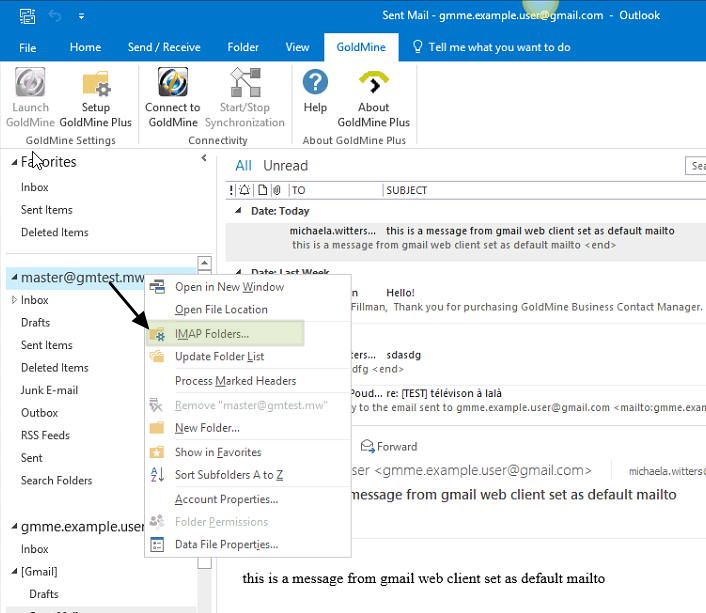Screen dimensions: 706x613
Task: Filter messages by Unread
Action: tap(285, 166)
